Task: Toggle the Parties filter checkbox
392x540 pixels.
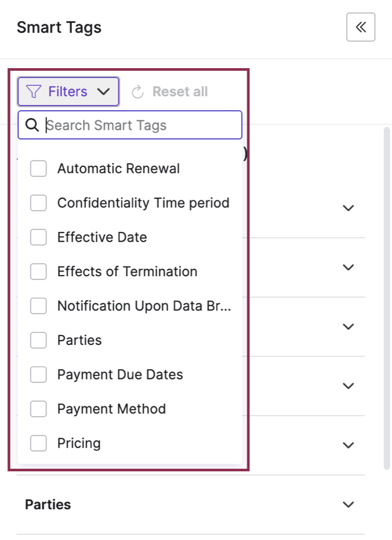Action: pyautogui.click(x=38, y=340)
